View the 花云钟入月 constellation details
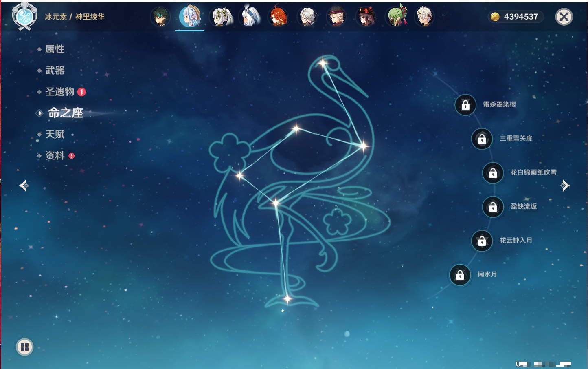 coord(482,241)
